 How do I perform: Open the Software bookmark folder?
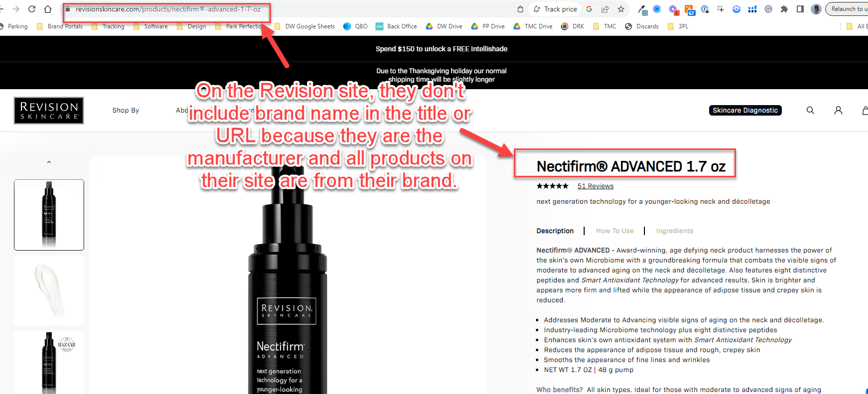151,26
